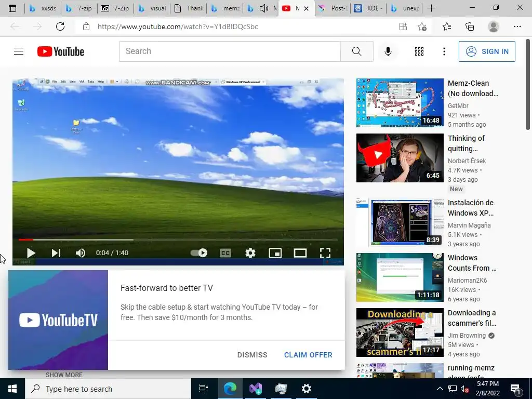Go to the YouTube home logo
The height and width of the screenshot is (399, 532).
61,51
